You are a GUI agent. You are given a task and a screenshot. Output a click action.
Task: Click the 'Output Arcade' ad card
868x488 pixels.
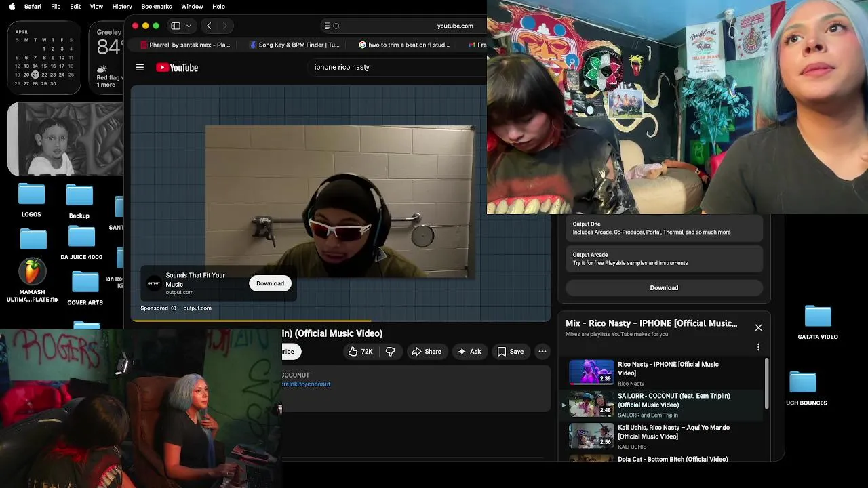[664, 259]
